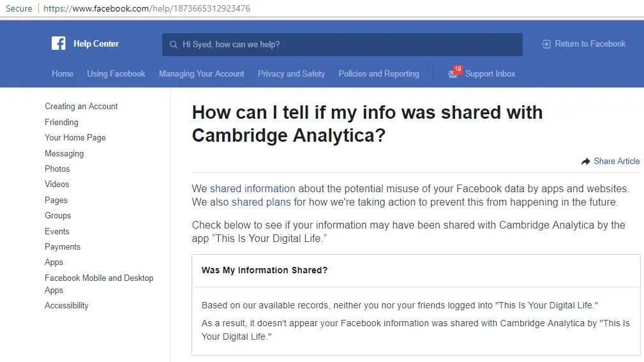Open the Support Inbox envelope icon
644x362 pixels.
[x=453, y=74]
